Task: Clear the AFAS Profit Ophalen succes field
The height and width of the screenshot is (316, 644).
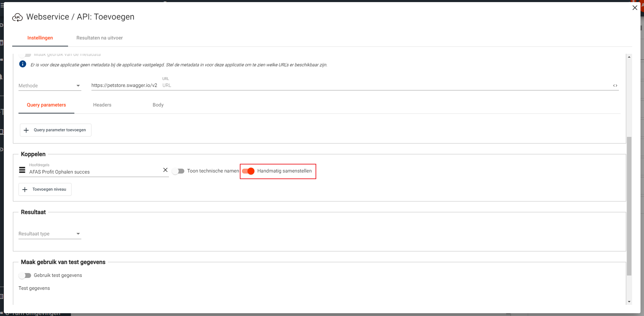Action: click(165, 170)
